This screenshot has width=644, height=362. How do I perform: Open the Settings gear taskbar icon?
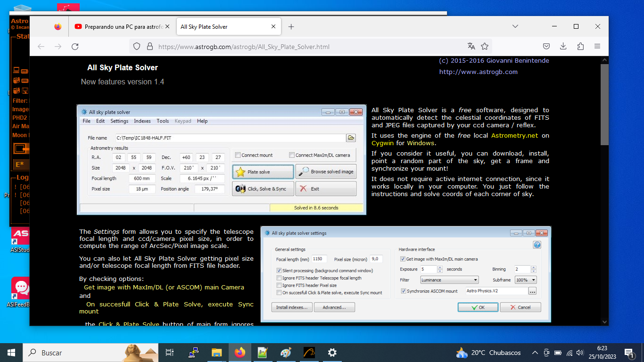point(332,353)
